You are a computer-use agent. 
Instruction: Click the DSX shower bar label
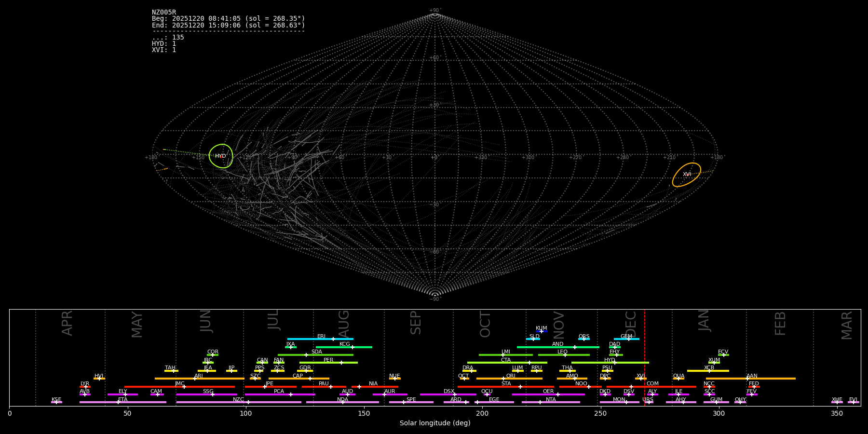coord(449,392)
